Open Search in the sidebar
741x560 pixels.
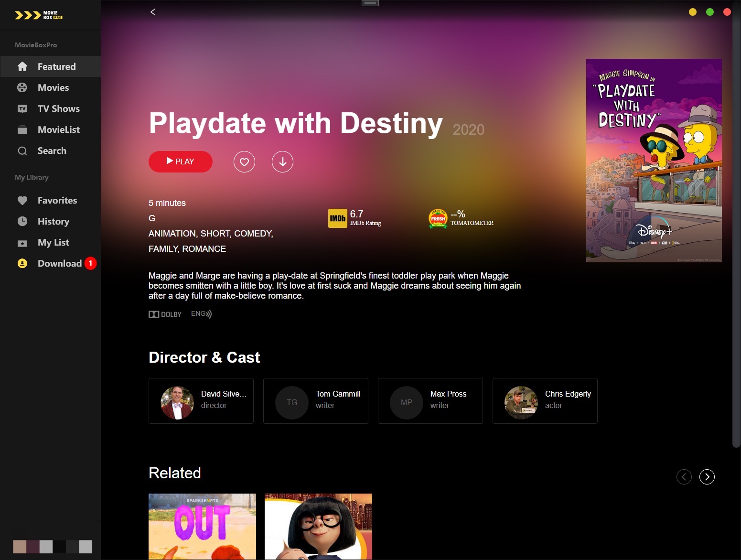click(50, 151)
